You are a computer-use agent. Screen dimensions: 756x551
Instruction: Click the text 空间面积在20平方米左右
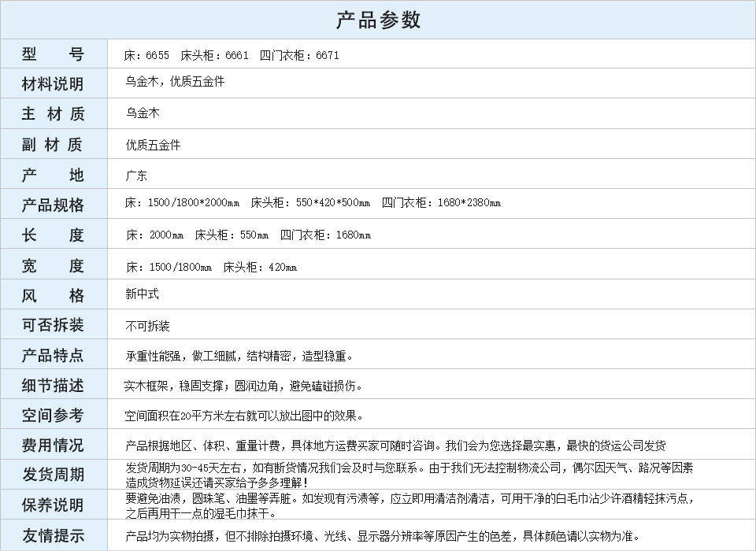pos(185,416)
